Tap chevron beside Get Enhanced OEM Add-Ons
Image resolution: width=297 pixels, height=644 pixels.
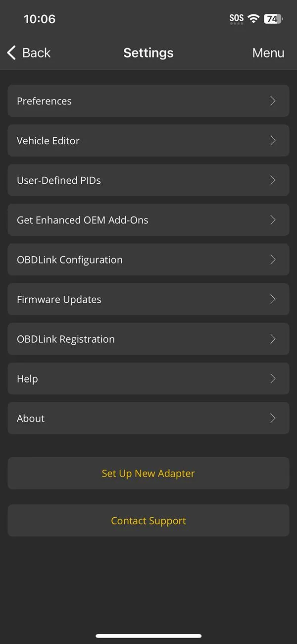point(273,220)
